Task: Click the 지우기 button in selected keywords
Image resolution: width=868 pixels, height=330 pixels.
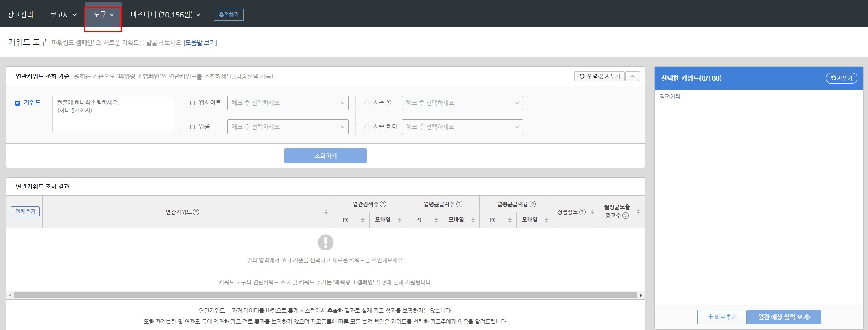Action: click(841, 78)
